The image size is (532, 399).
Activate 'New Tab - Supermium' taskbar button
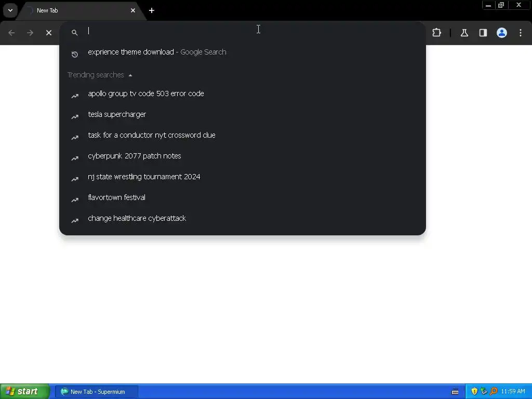click(x=97, y=392)
